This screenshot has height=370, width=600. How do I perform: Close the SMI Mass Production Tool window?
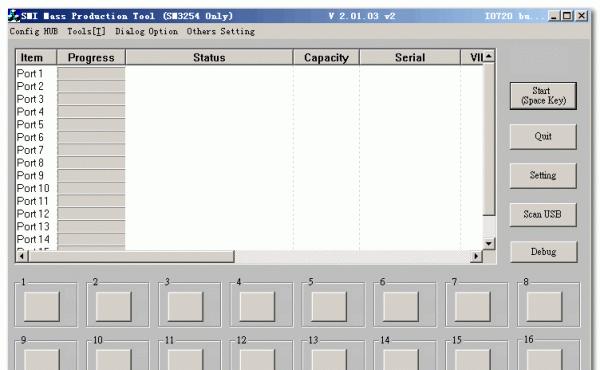coord(581,16)
